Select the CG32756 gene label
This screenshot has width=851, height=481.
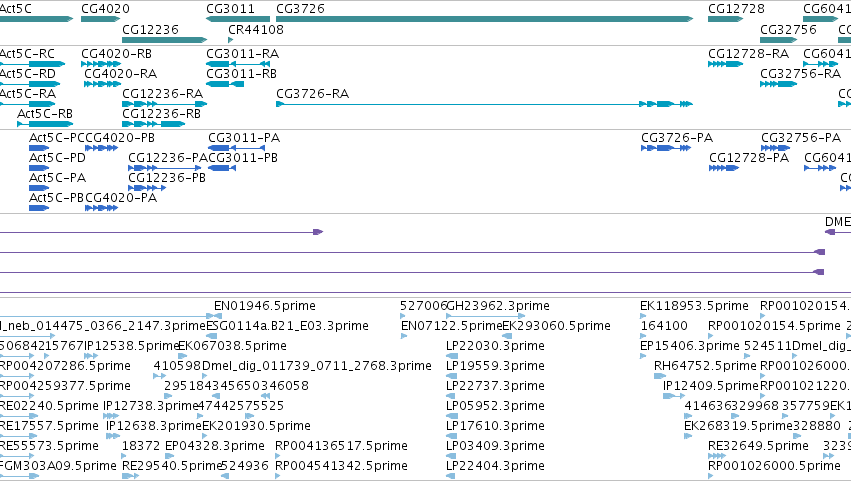(788, 29)
